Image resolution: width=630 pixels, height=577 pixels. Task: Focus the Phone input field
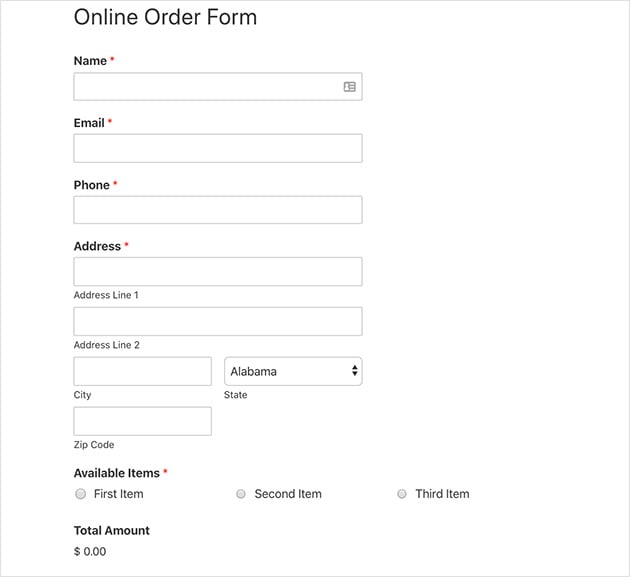(x=218, y=210)
